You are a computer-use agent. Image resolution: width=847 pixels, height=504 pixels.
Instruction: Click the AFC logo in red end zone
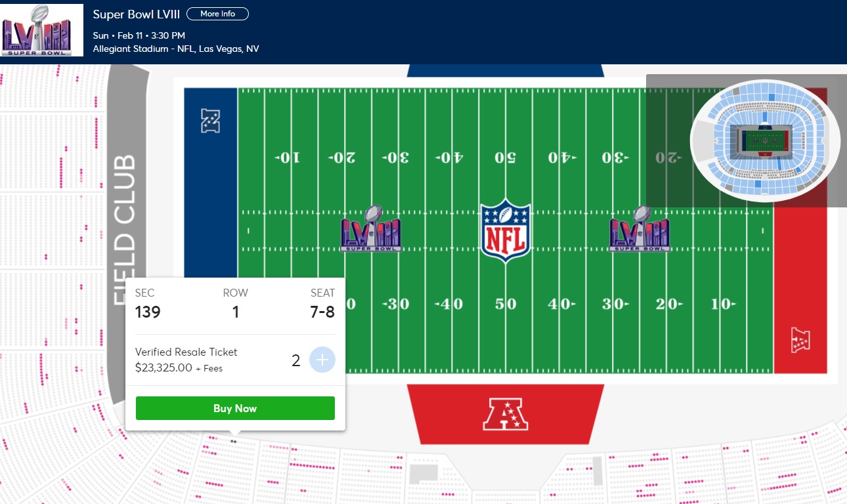pos(800,340)
